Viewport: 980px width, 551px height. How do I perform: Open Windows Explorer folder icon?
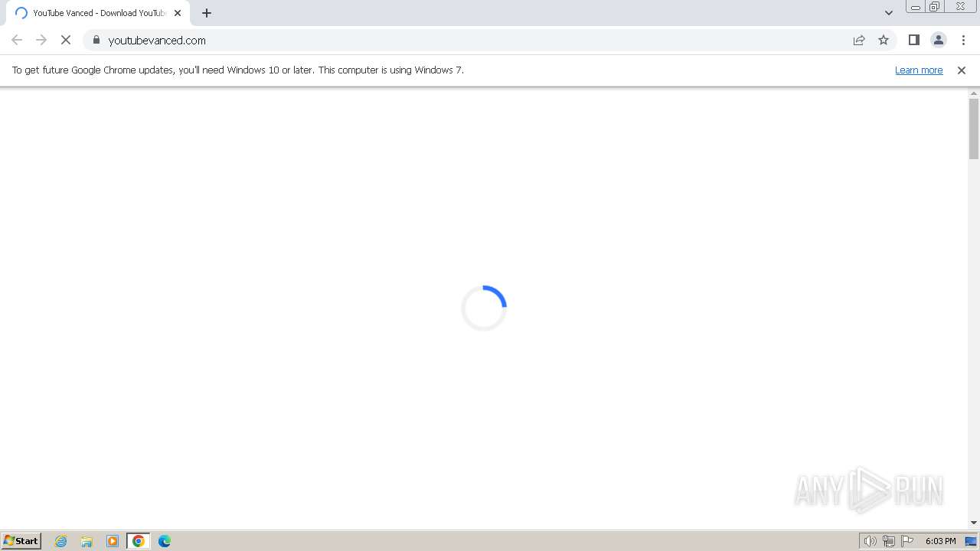point(87,541)
